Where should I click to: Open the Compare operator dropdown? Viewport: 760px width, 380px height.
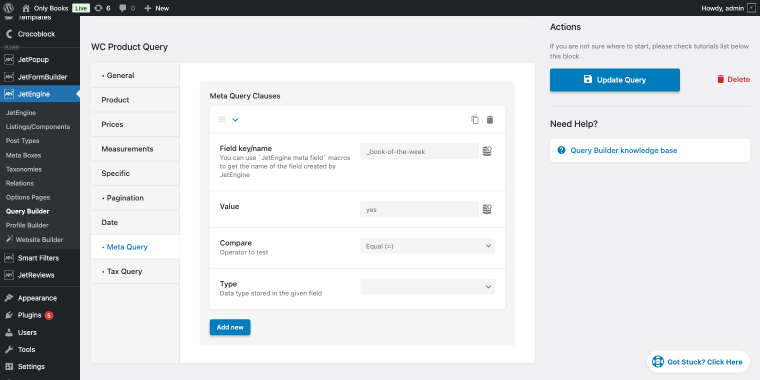428,246
